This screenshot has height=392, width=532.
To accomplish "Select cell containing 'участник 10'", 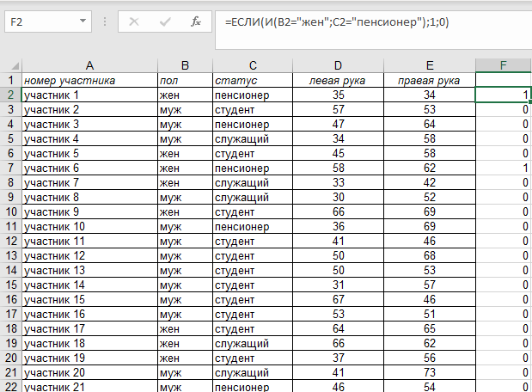I will click(x=89, y=226).
